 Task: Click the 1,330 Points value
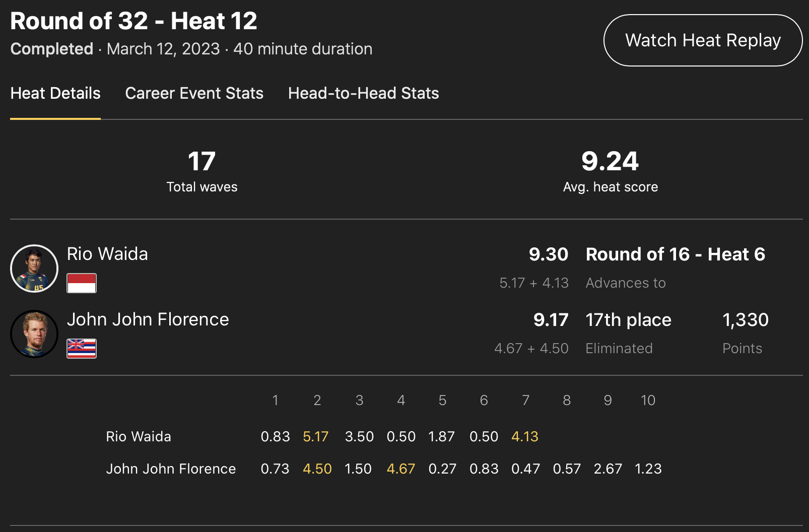point(745,320)
